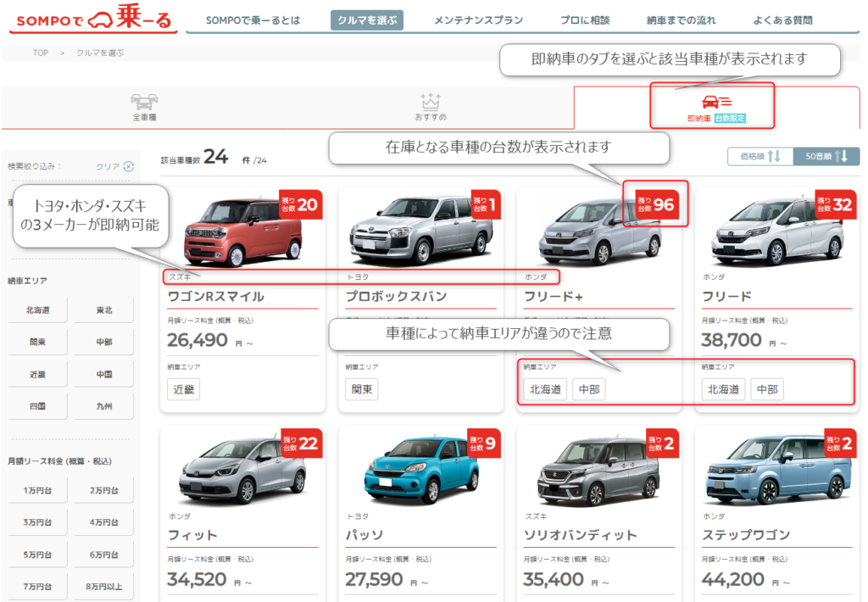The height and width of the screenshot is (602, 868).
Task: Click the クリア filter reset icon
Action: tap(129, 166)
